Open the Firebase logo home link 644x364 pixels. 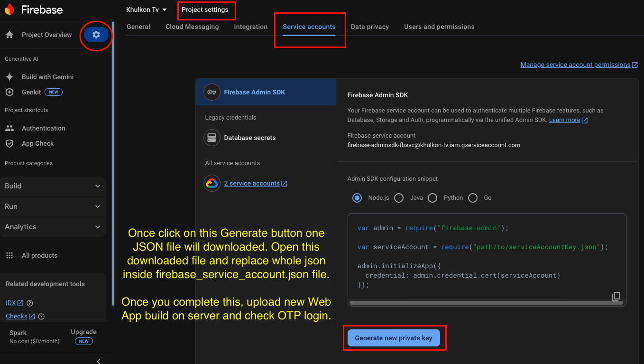click(33, 9)
